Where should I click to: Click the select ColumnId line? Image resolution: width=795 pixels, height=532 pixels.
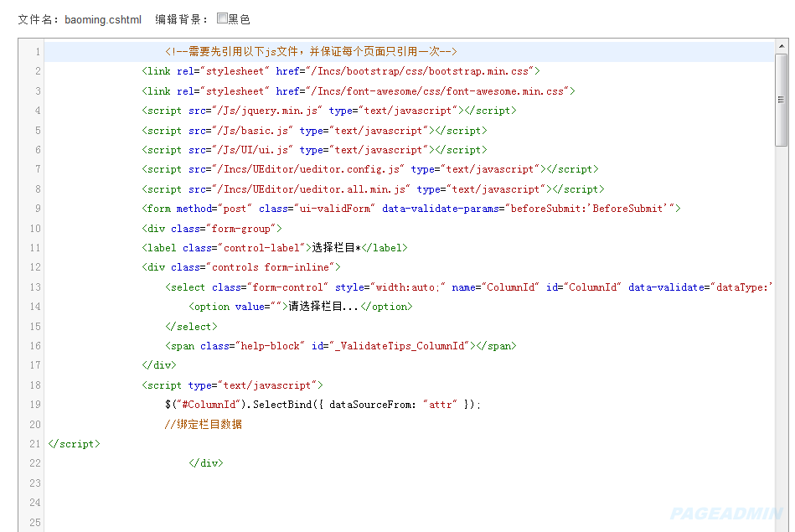coord(469,287)
